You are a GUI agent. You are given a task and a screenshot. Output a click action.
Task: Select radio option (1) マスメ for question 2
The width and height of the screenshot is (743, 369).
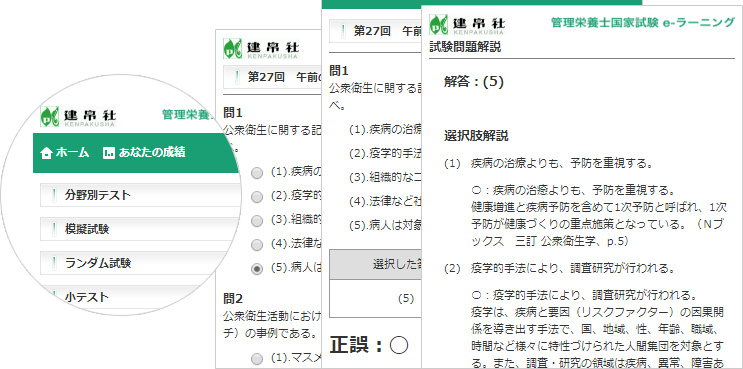(x=257, y=358)
